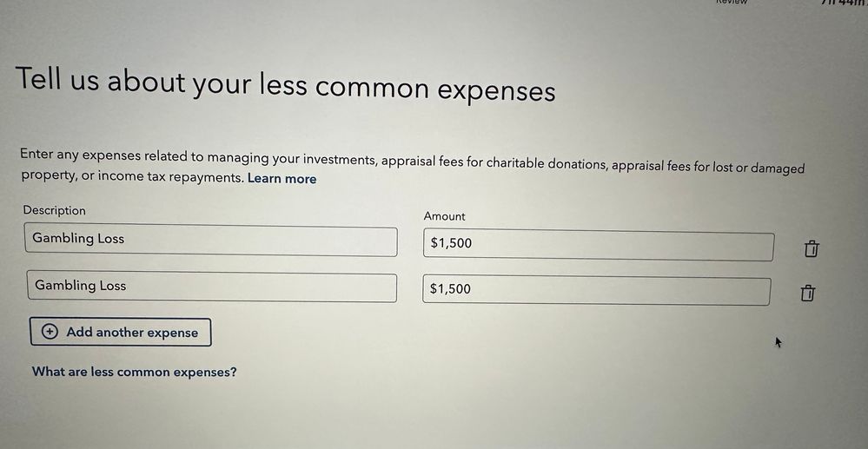Screen dimensions: 868x449
Task: Focus the second Gambling Loss description field
Action: click(211, 287)
